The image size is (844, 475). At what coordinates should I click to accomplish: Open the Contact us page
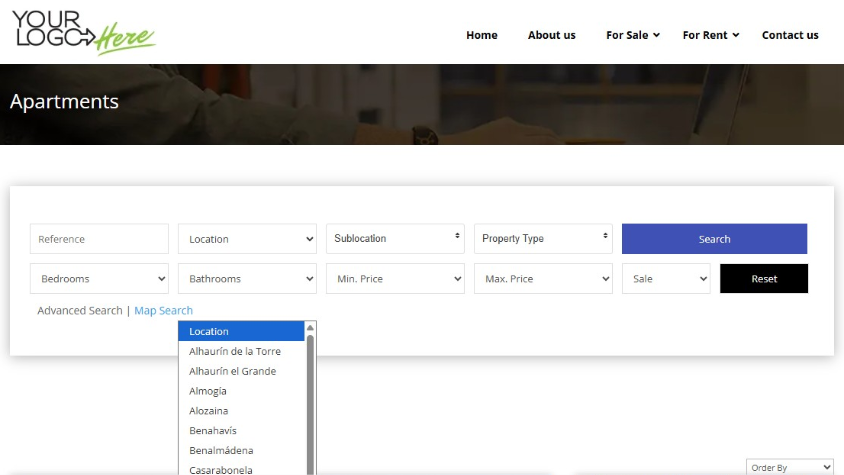[x=789, y=35]
